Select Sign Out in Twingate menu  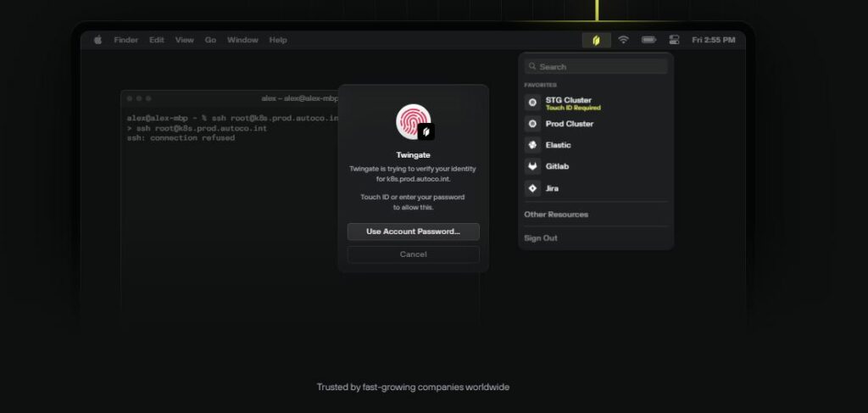541,238
